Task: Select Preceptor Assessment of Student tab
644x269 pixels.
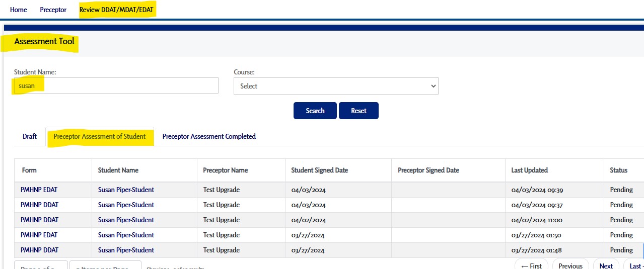Action: tap(100, 136)
